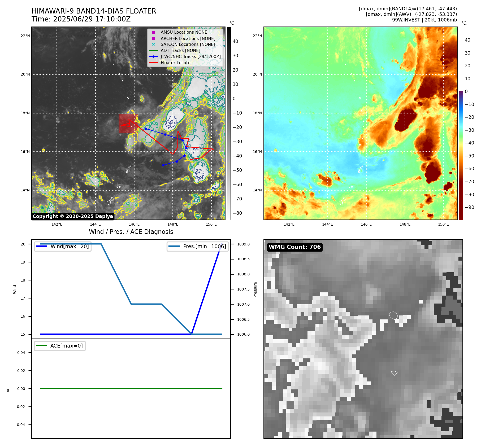Click the 1007.5 pressure axis tick
Screen dimensions: 481x448
coord(244,289)
